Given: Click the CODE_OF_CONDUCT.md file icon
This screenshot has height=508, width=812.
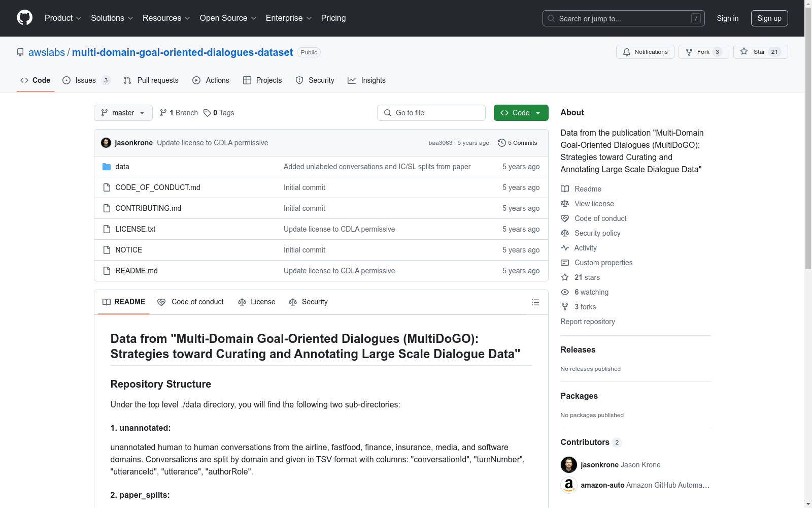Looking at the screenshot, I should 107,187.
